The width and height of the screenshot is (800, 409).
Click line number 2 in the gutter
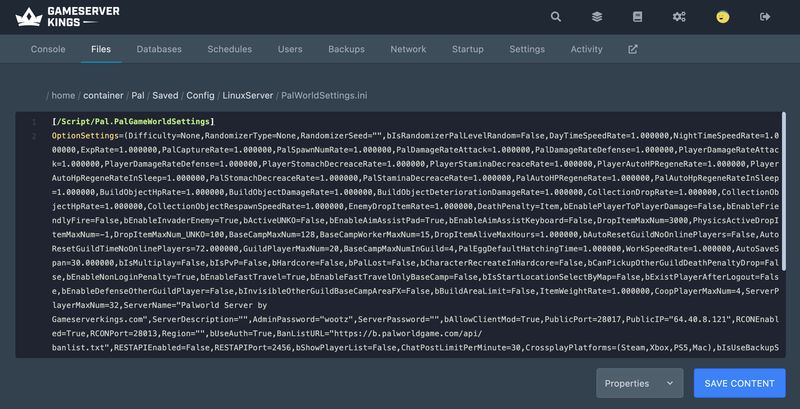click(34, 136)
